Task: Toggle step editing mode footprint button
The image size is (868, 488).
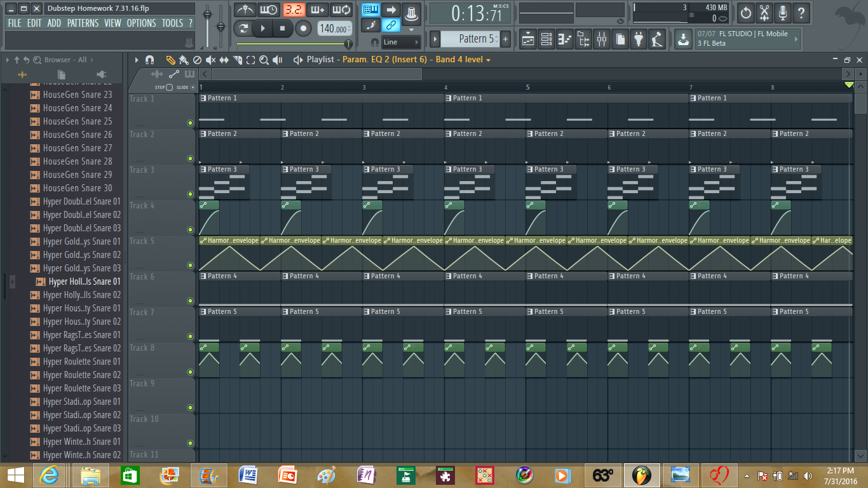Action: pyautogui.click(x=371, y=25)
